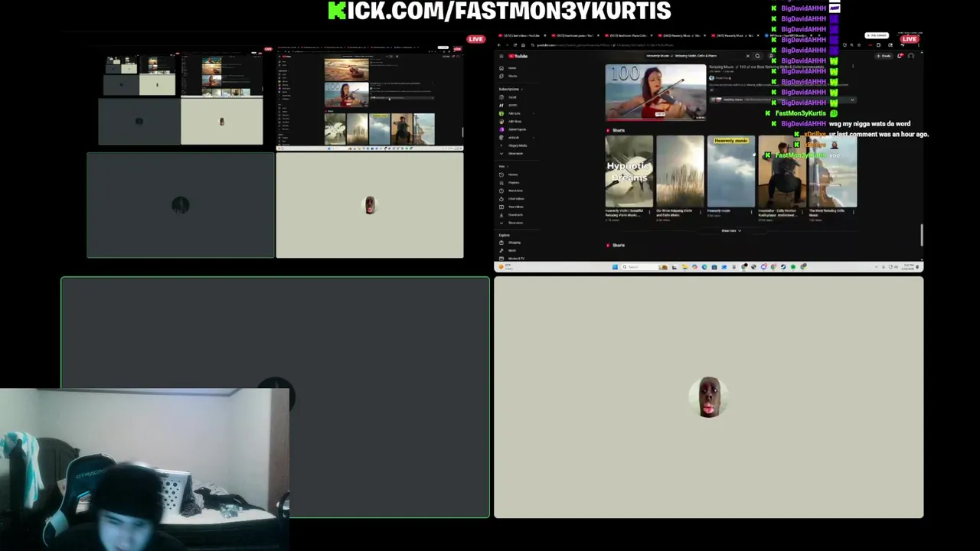
Task: Clear the YouTube search box text
Action: [748, 56]
